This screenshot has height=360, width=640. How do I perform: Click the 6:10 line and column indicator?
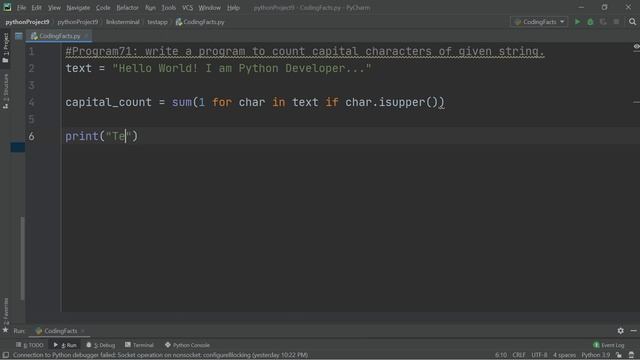[501, 355]
